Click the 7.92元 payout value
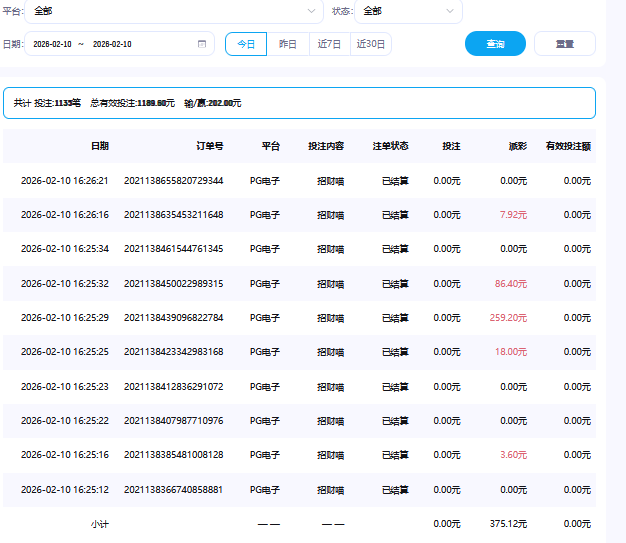626x543 pixels. click(x=513, y=215)
